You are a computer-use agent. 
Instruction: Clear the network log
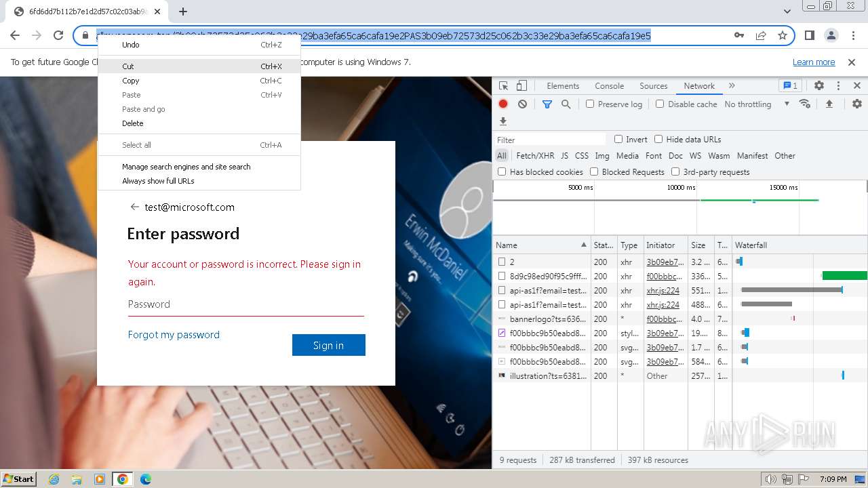pos(522,104)
